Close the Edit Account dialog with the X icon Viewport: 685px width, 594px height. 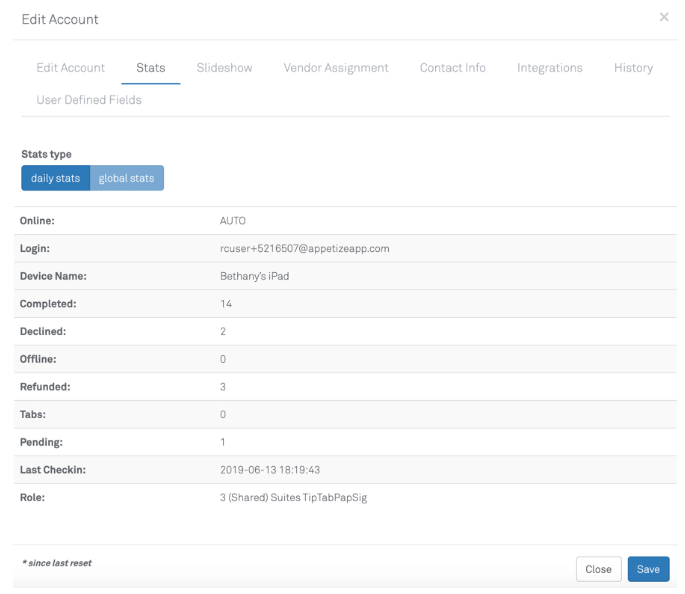pos(664,17)
